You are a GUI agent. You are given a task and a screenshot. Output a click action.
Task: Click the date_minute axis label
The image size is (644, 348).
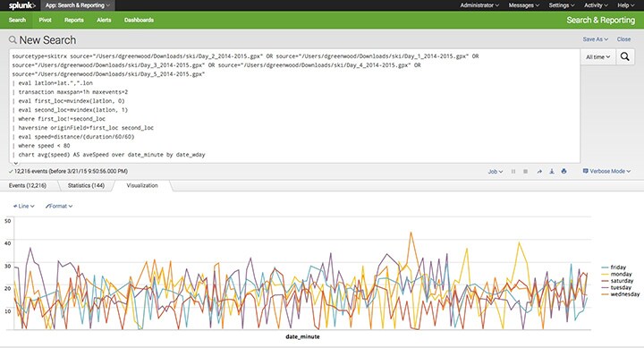click(302, 336)
